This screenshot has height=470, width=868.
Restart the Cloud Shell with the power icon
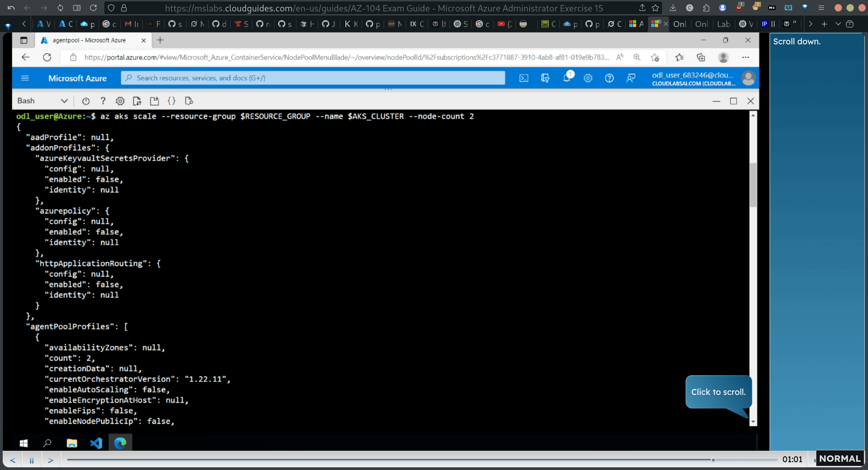(x=86, y=101)
